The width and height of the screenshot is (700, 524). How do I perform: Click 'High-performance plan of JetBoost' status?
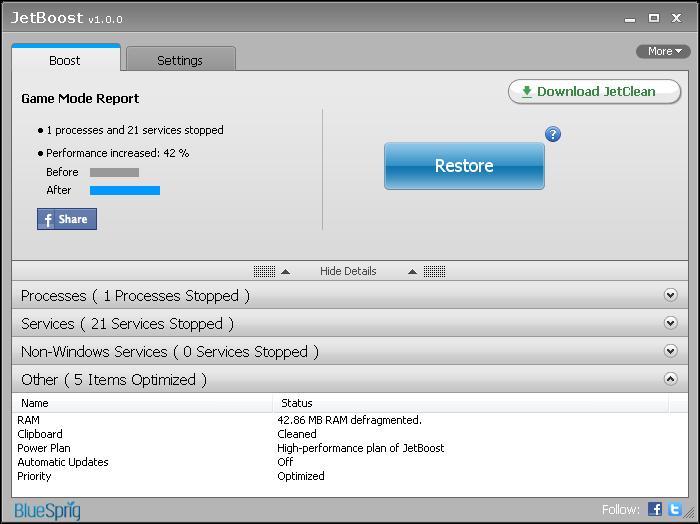click(x=361, y=448)
